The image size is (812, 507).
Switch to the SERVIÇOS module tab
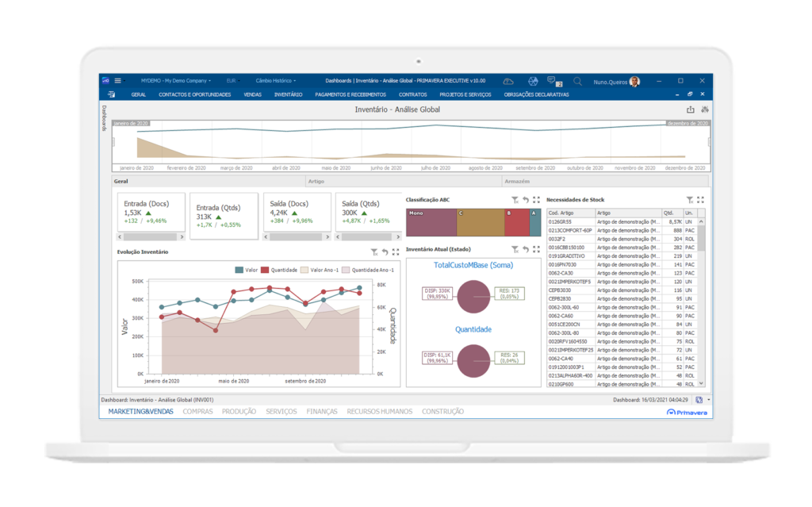[282, 412]
